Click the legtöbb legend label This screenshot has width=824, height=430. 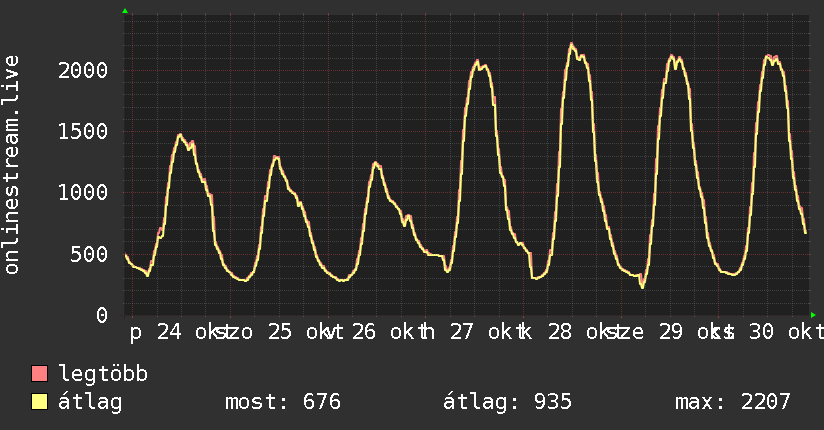[103, 373]
